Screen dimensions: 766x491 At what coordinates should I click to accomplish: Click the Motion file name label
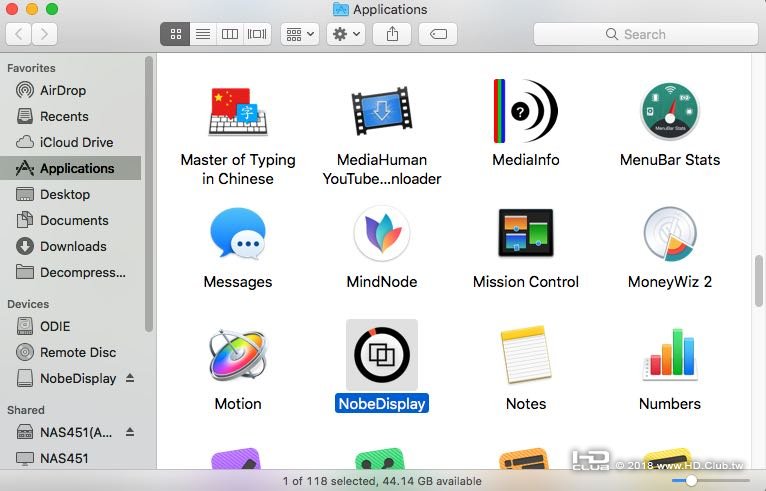tap(238, 404)
